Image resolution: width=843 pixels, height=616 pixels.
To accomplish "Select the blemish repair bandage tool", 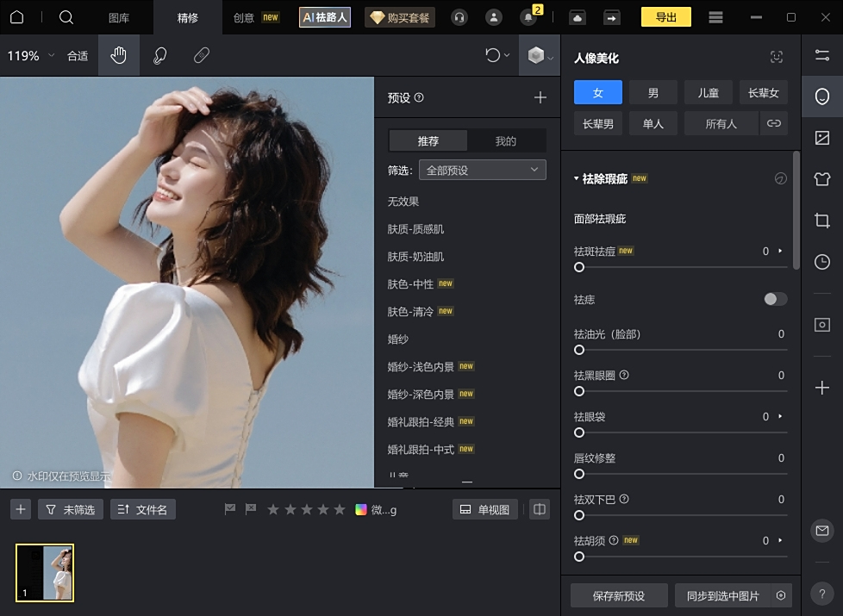I will coord(201,55).
